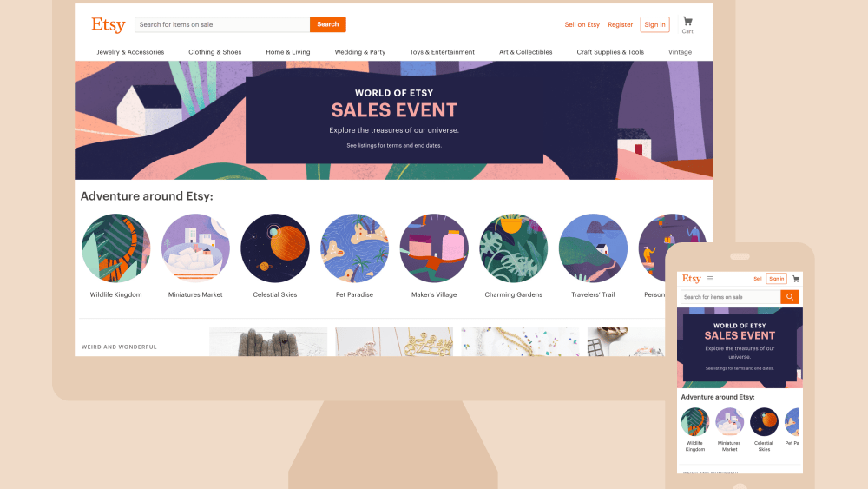The image size is (868, 489).
Task: Open the confetti gold chain thumbnail
Action: coord(520,341)
